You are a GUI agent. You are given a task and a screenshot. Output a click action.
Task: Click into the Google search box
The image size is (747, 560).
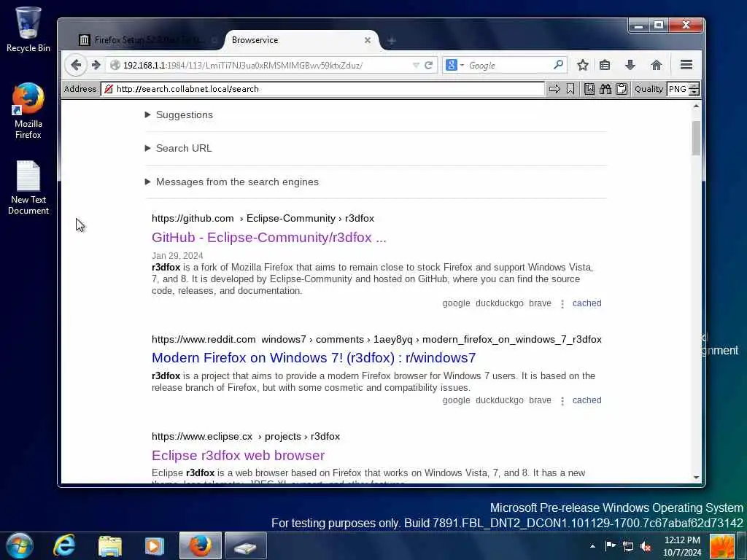click(508, 65)
